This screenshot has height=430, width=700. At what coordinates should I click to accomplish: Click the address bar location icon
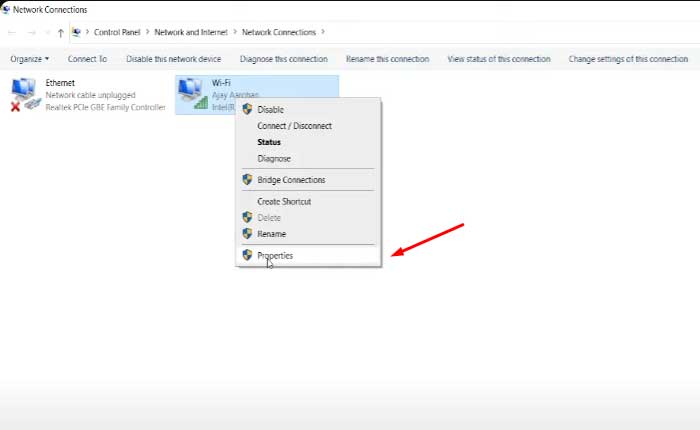click(77, 33)
